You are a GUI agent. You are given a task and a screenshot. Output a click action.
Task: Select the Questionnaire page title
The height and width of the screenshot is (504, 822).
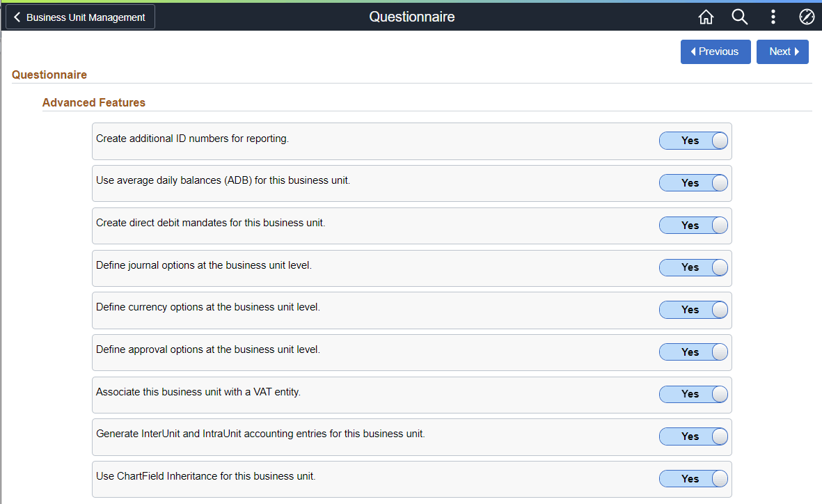[x=411, y=16]
